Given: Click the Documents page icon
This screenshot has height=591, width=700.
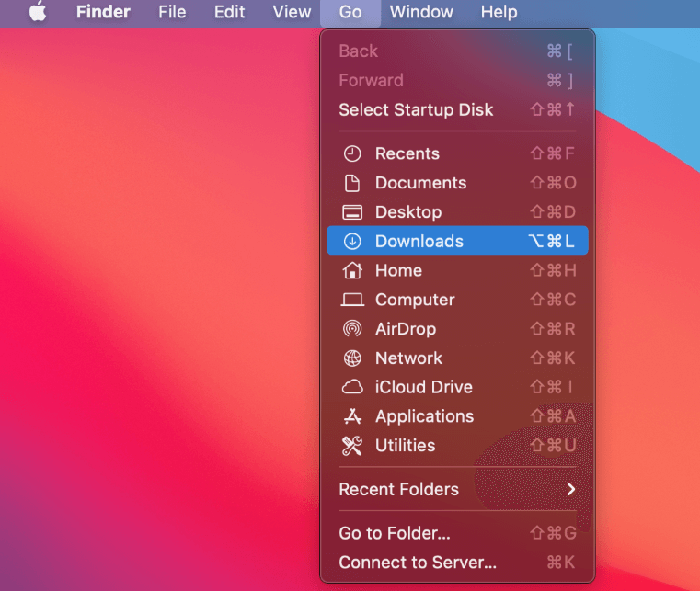Looking at the screenshot, I should pyautogui.click(x=352, y=183).
